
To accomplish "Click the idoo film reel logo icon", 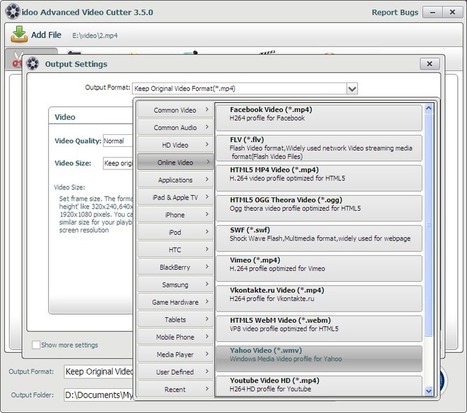I will (x=13, y=11).
